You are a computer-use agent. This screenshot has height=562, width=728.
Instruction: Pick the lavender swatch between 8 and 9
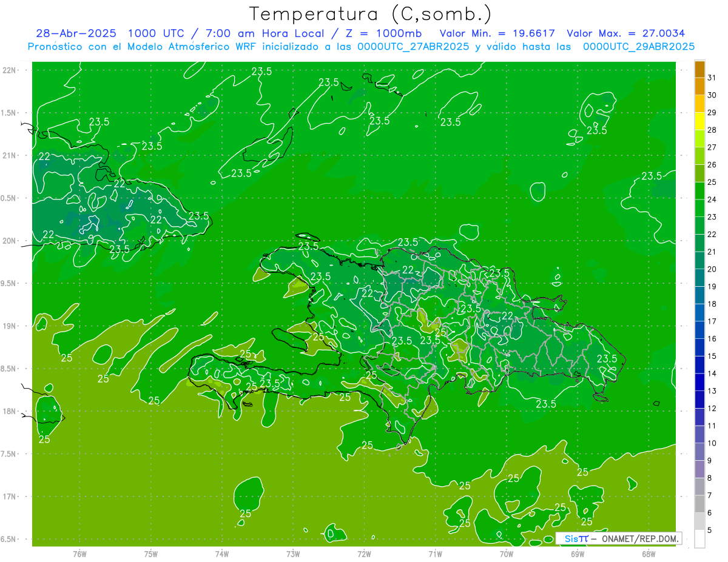coord(699,469)
